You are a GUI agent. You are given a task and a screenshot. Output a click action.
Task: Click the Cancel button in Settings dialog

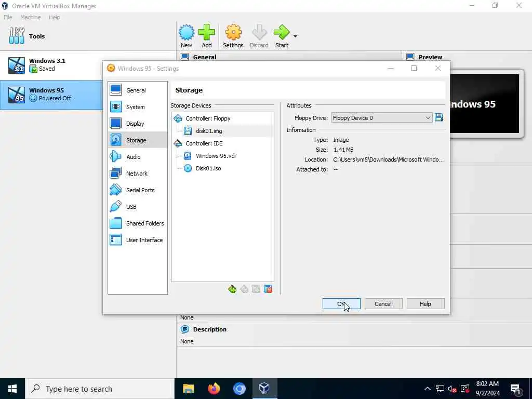(383, 303)
